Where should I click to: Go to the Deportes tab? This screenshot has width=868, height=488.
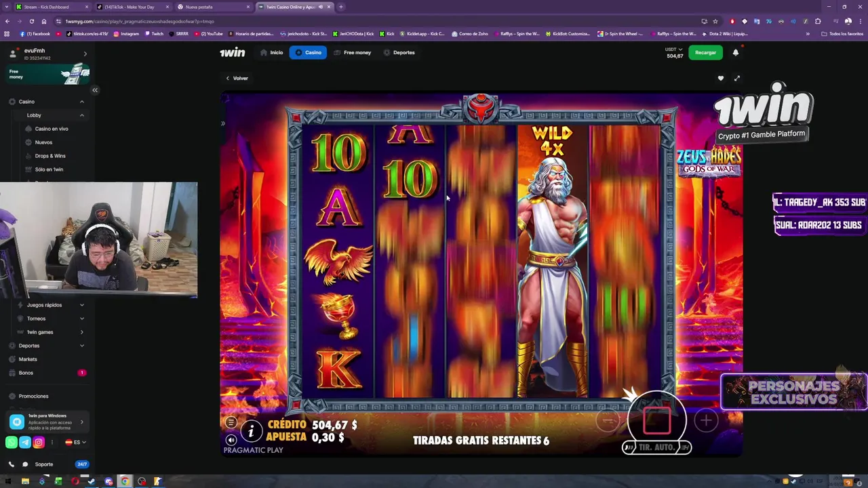click(x=399, y=52)
